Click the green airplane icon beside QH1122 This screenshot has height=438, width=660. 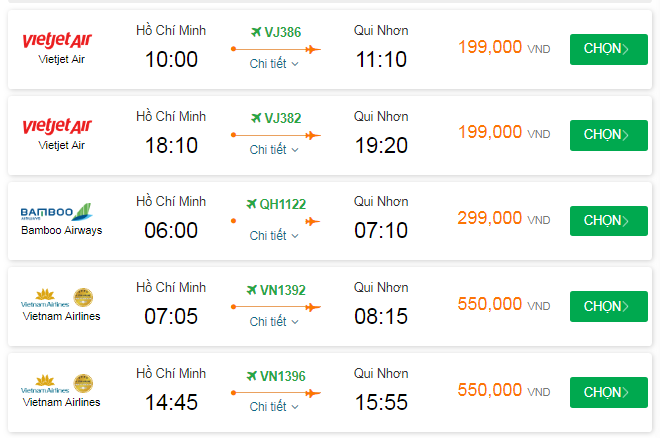(251, 204)
